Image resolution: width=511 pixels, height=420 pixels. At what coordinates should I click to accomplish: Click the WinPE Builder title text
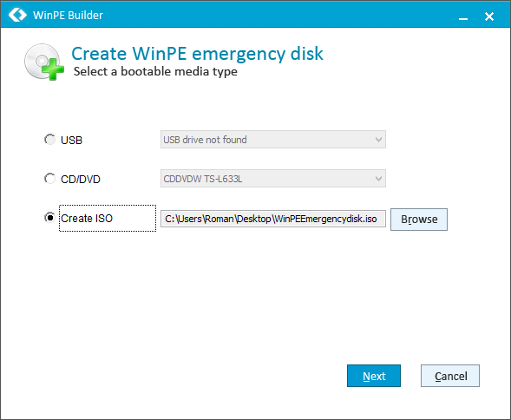[x=68, y=16]
